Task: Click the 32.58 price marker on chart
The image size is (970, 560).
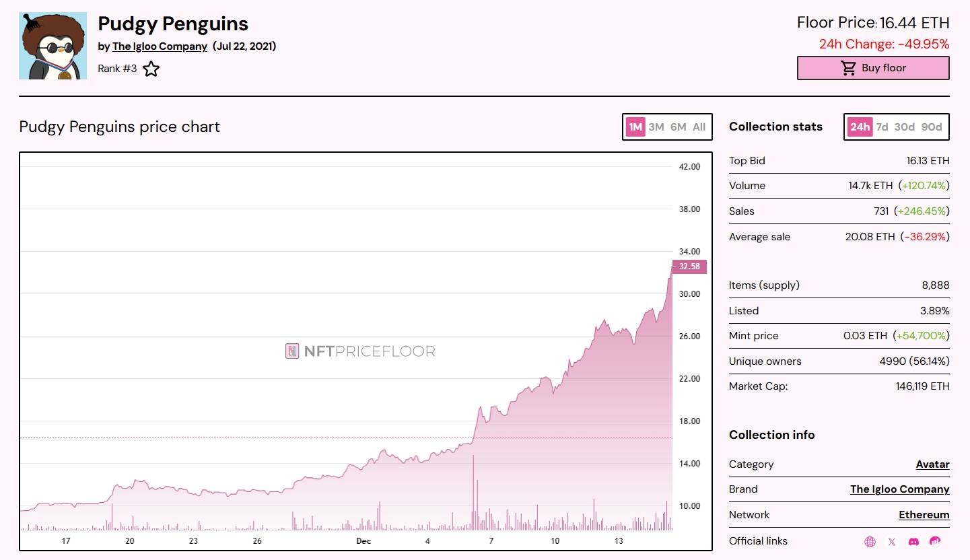Action: point(689,267)
